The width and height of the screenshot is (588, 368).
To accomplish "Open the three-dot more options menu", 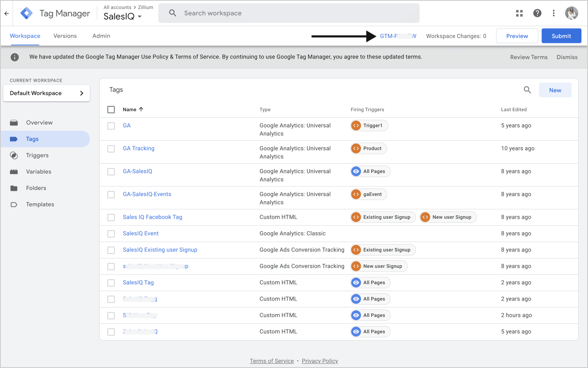I will pos(554,13).
